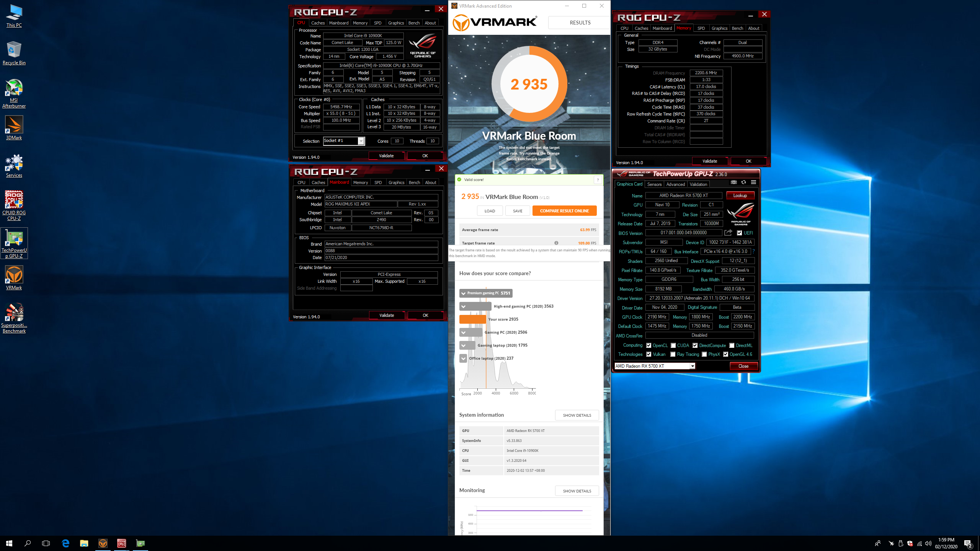
Task: Show Monitoring details
Action: click(577, 491)
